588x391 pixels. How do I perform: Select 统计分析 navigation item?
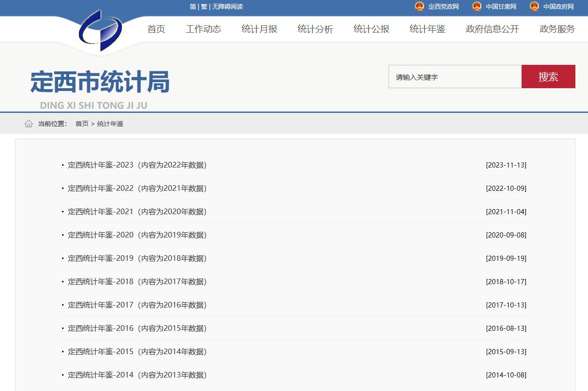click(x=315, y=29)
